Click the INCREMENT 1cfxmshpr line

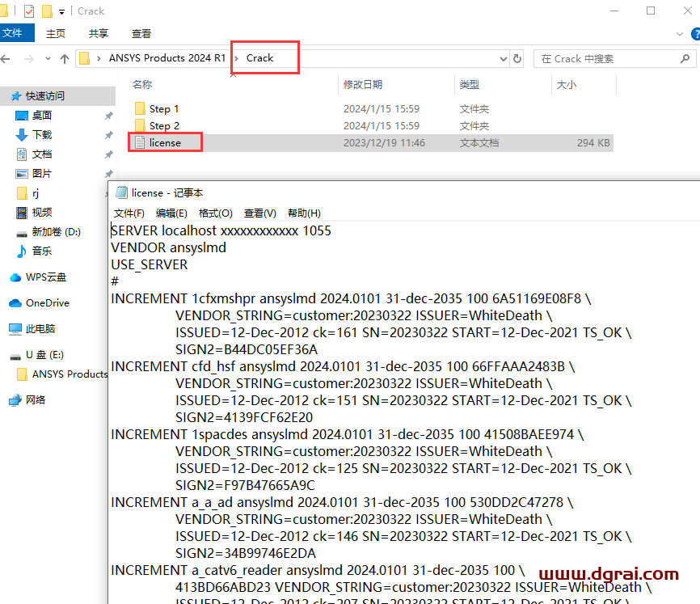[351, 298]
